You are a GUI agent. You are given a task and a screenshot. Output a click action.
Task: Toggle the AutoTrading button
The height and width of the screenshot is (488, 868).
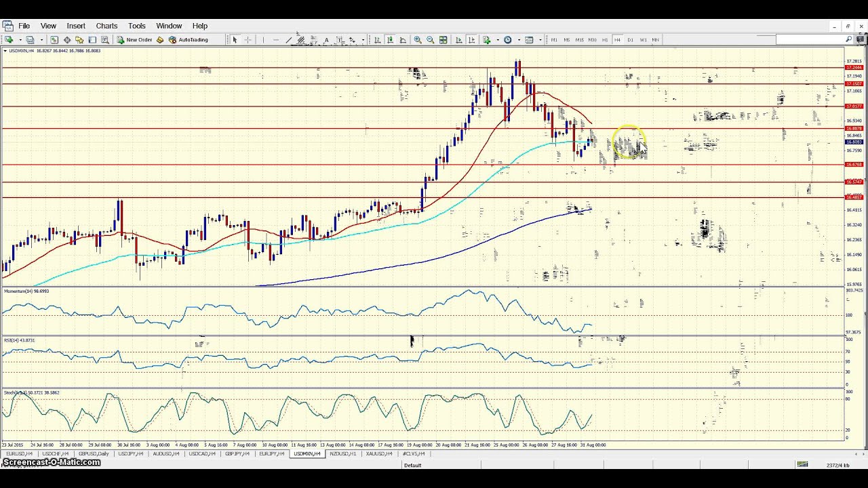[188, 40]
